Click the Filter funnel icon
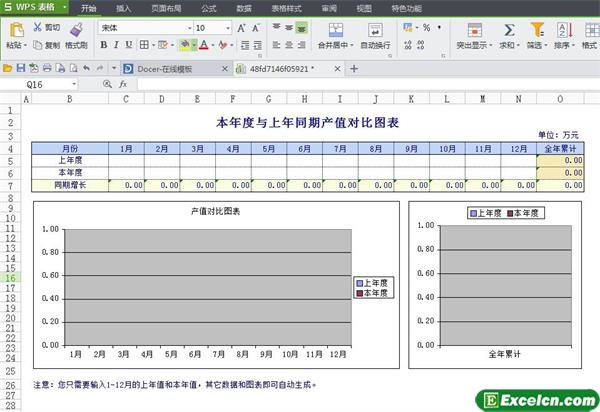 click(x=535, y=29)
